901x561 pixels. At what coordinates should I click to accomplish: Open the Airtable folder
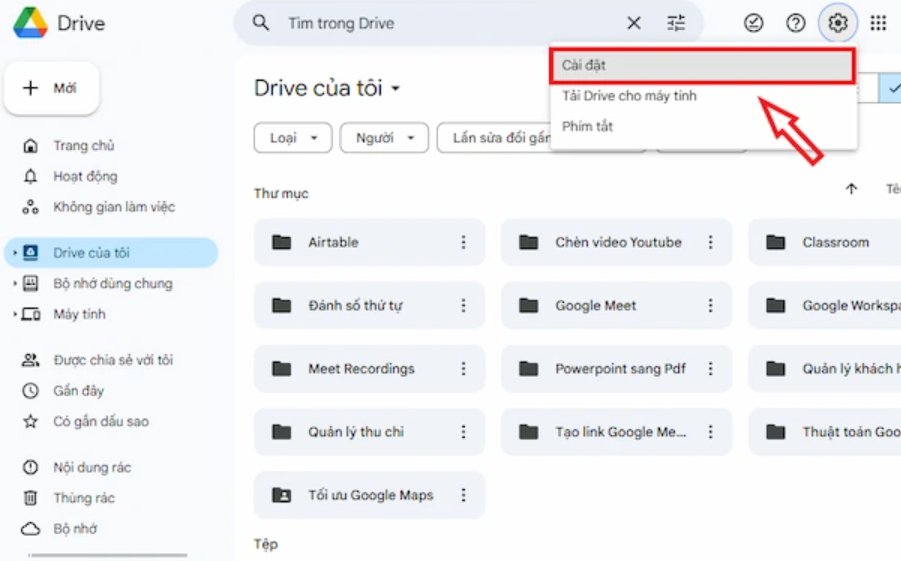pyautogui.click(x=369, y=242)
